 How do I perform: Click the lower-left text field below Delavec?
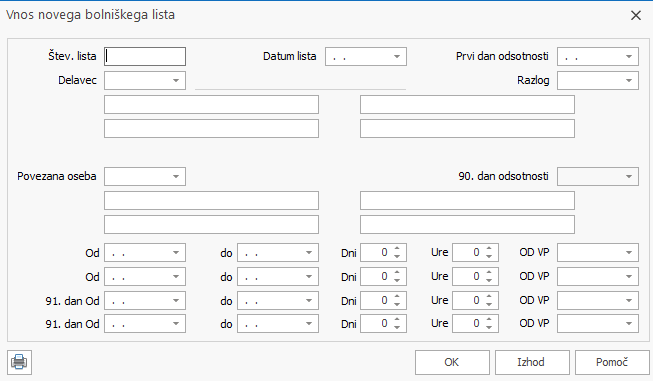(x=211, y=129)
